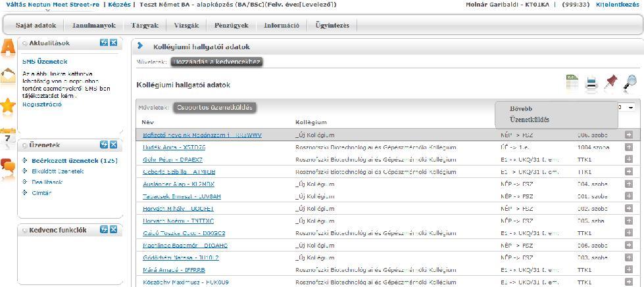Open the Tanulmányok menu
This screenshot has width=644, height=287.
tap(93, 26)
